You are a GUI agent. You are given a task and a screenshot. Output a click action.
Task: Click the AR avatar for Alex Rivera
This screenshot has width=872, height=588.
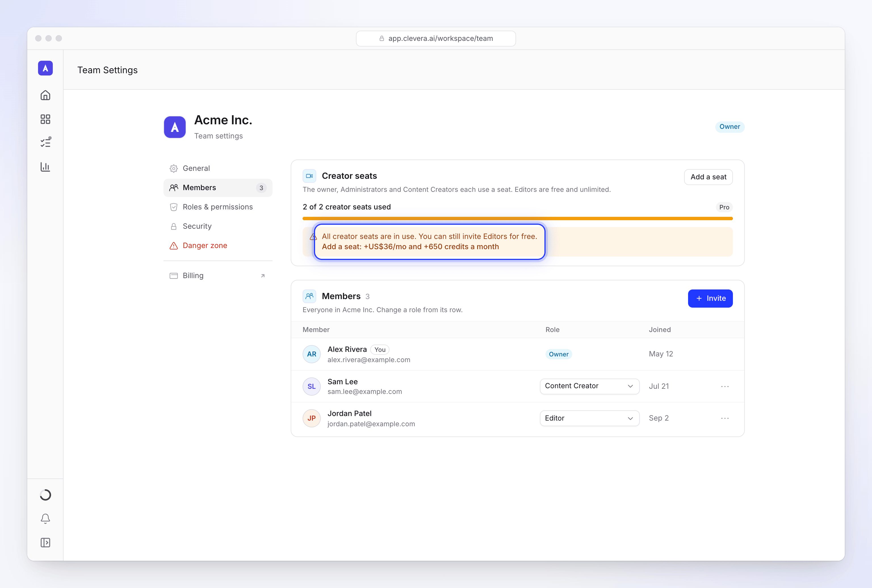click(312, 354)
